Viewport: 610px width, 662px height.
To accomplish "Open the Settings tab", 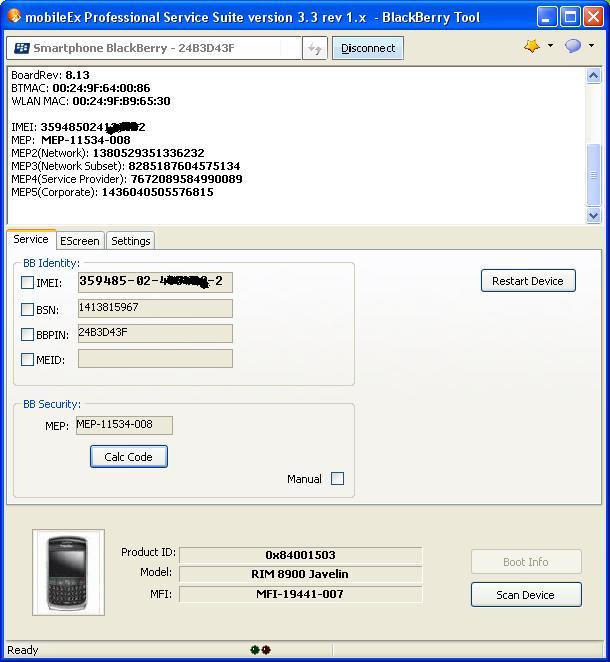I will tap(130, 241).
